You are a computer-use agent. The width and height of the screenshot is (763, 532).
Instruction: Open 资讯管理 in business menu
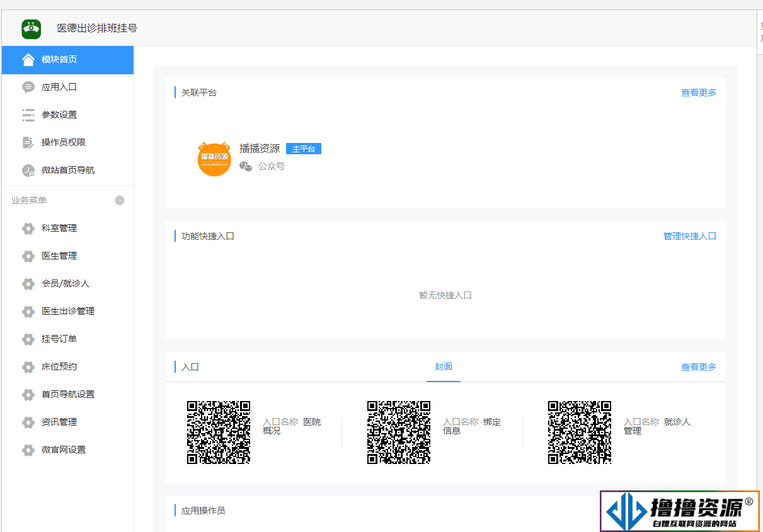pos(67,422)
